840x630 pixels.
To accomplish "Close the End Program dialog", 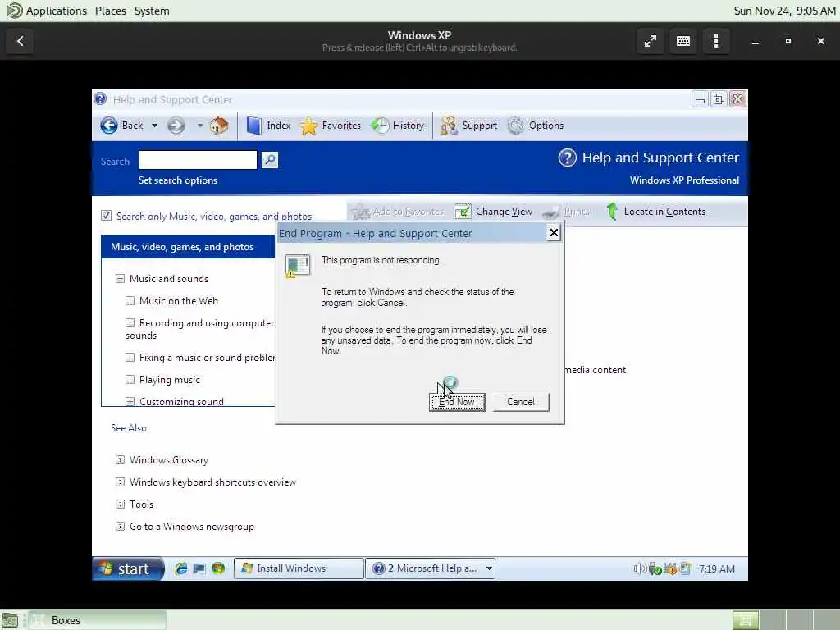I will pyautogui.click(x=554, y=232).
